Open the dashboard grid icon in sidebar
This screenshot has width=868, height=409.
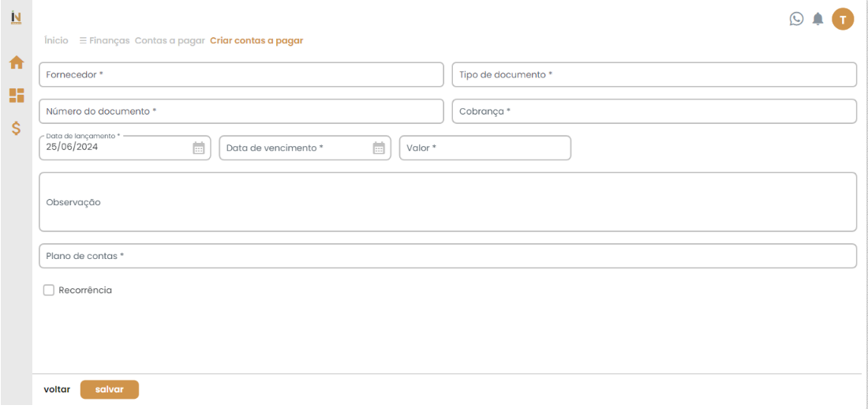(16, 96)
